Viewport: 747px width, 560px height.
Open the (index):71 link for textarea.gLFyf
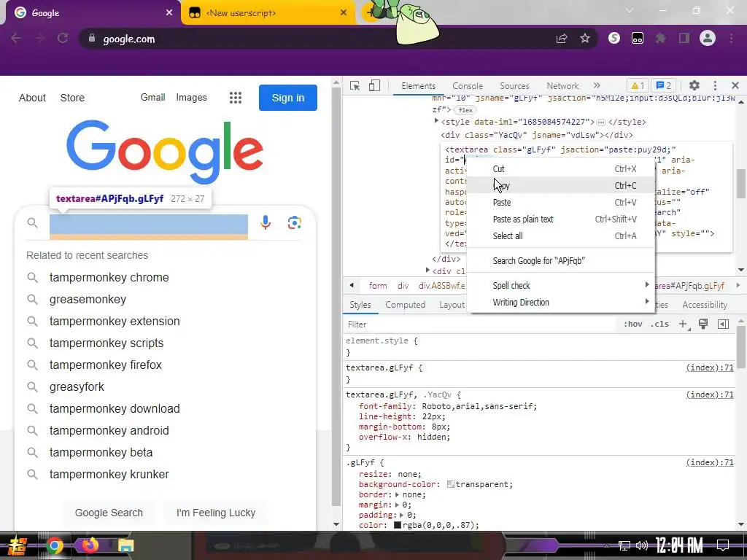[710, 367]
